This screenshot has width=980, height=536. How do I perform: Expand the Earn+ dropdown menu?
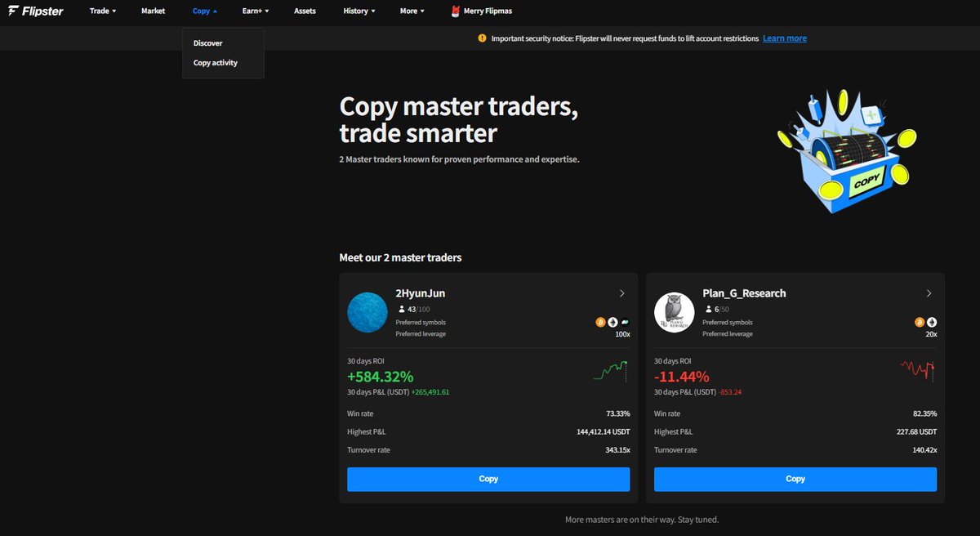coord(256,11)
